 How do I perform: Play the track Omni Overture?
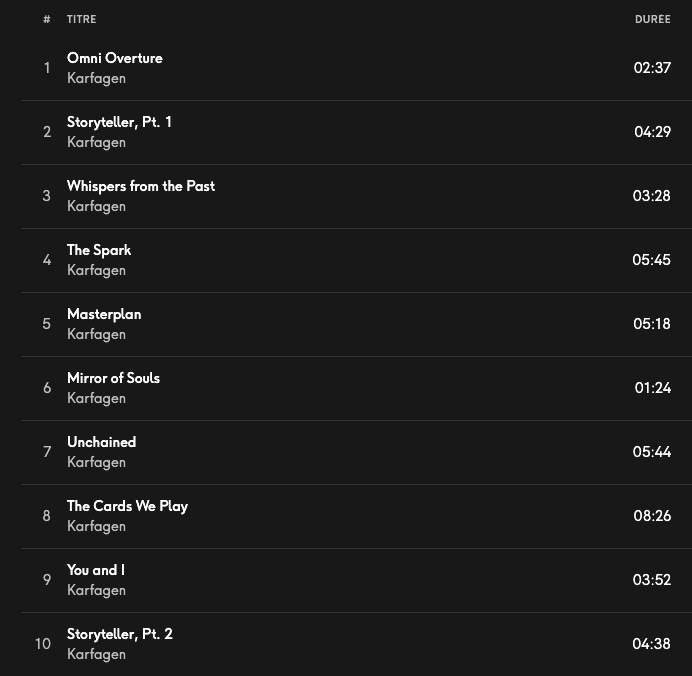[x=114, y=58]
